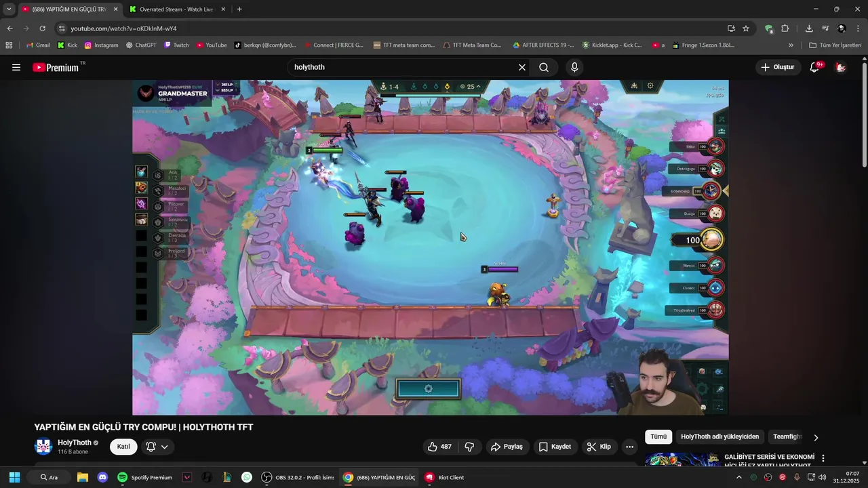Open the HolyThoth channel name link
This screenshot has width=868, height=488.
75,443
